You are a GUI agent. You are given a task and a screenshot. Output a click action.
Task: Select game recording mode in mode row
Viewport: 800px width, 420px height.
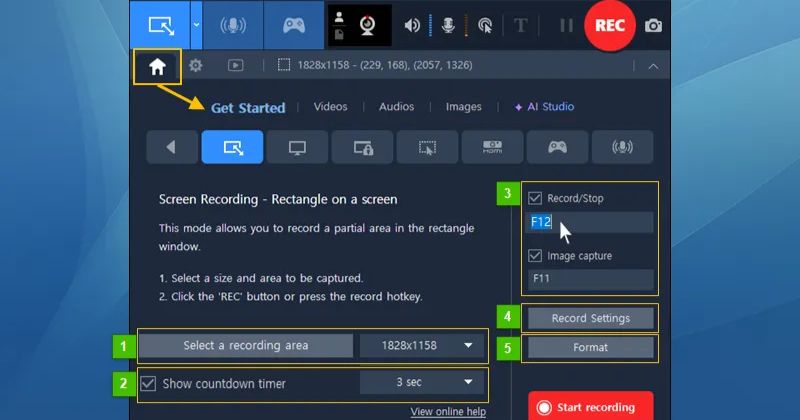[557, 147]
